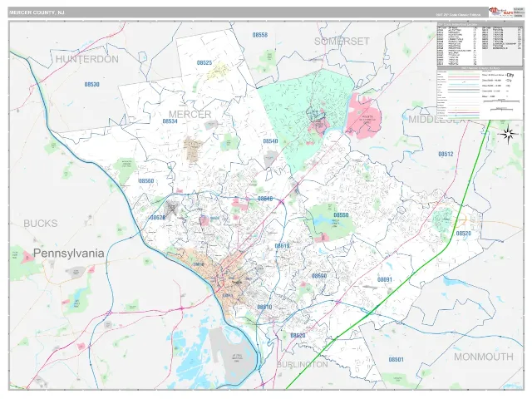Click the compass rose symbol
This screenshot has width=532, height=399.
(x=508, y=134)
